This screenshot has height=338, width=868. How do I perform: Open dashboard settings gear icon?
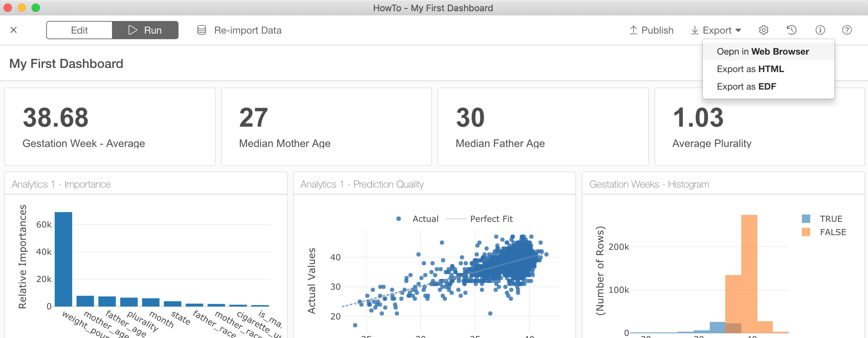(x=764, y=30)
